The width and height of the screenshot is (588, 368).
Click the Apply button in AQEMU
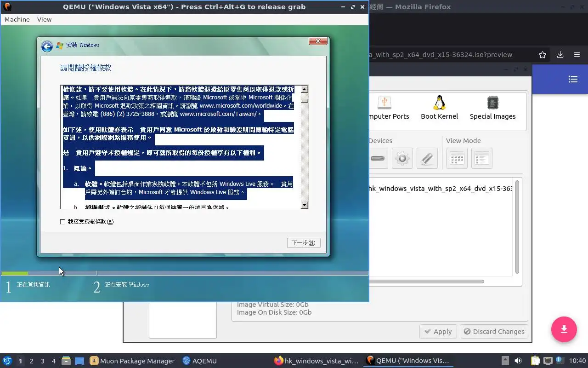pyautogui.click(x=438, y=332)
